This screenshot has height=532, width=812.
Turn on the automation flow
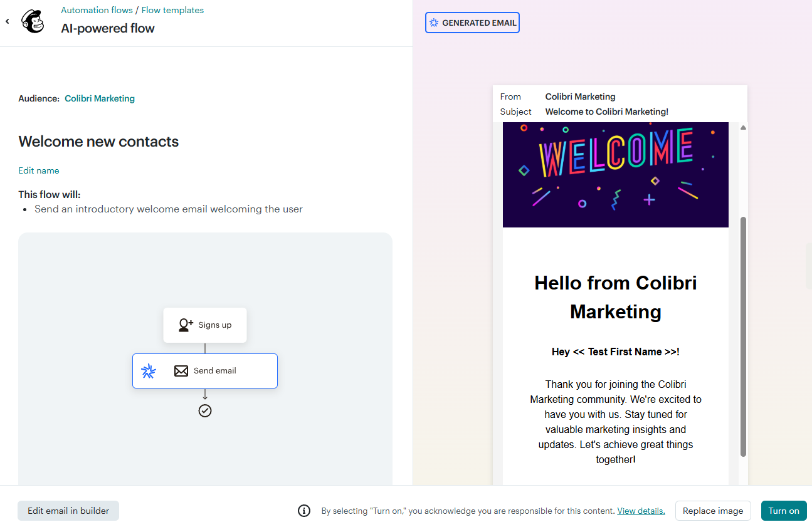(783, 511)
